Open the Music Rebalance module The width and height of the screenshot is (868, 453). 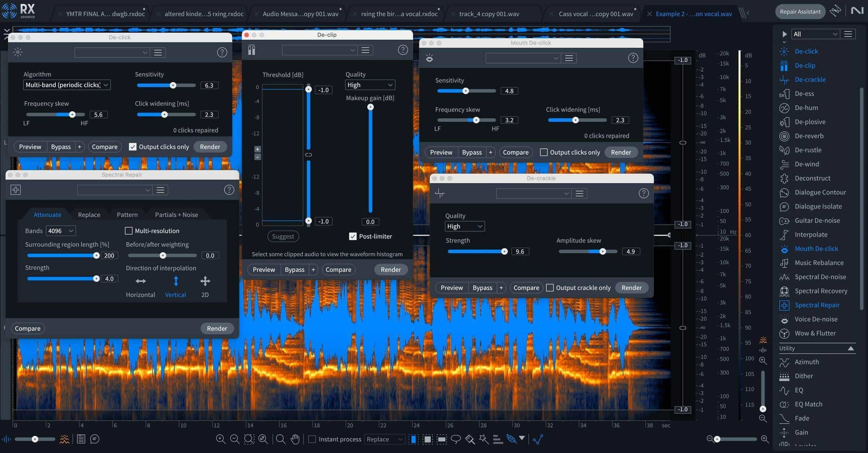tap(819, 263)
